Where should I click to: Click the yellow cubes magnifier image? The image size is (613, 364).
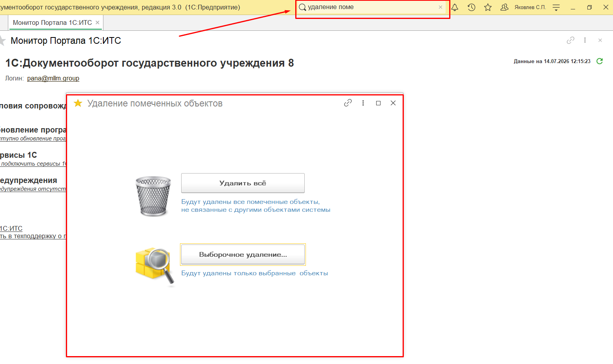tap(155, 266)
